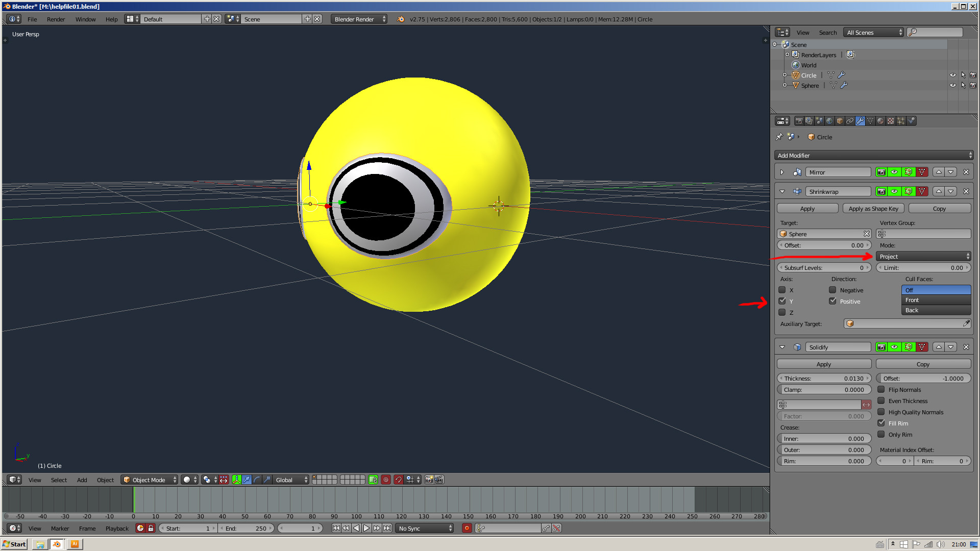Open the Window menu
The image size is (980, 551).
(x=85, y=19)
